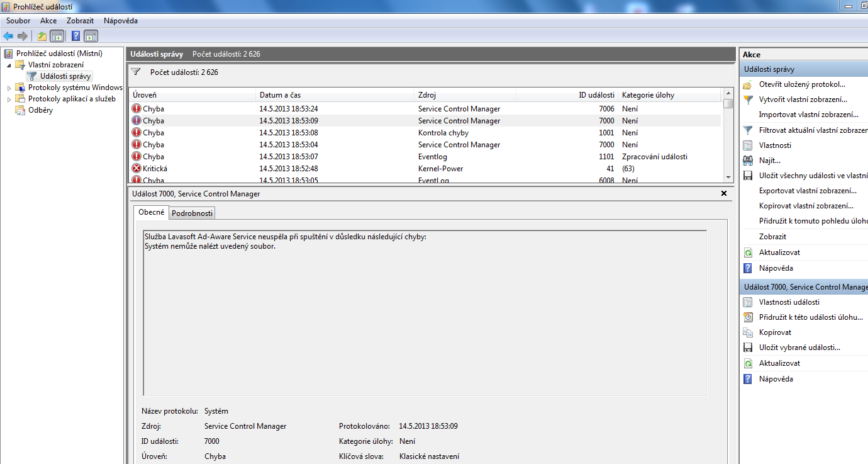The image size is (868, 464).
Task: Click the Forward arrow in the toolbar
Action: coord(22,36)
